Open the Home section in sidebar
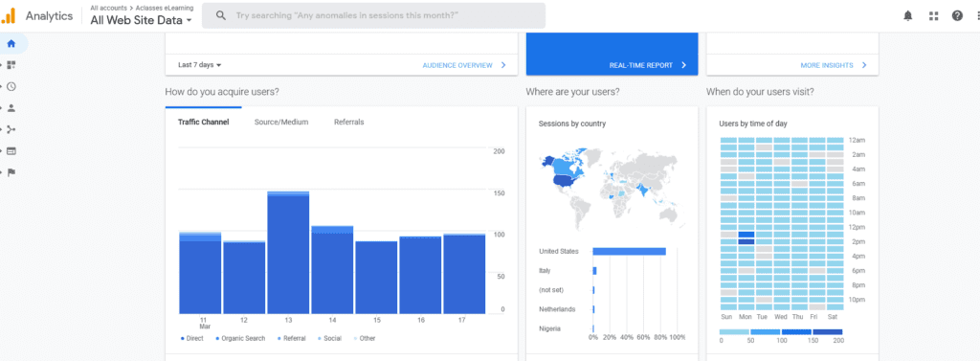 pyautogui.click(x=11, y=44)
